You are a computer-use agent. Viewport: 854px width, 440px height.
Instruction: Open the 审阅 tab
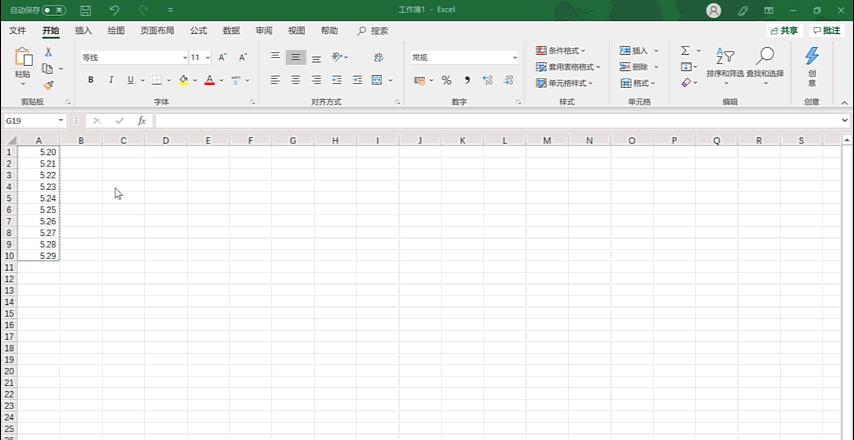(264, 31)
